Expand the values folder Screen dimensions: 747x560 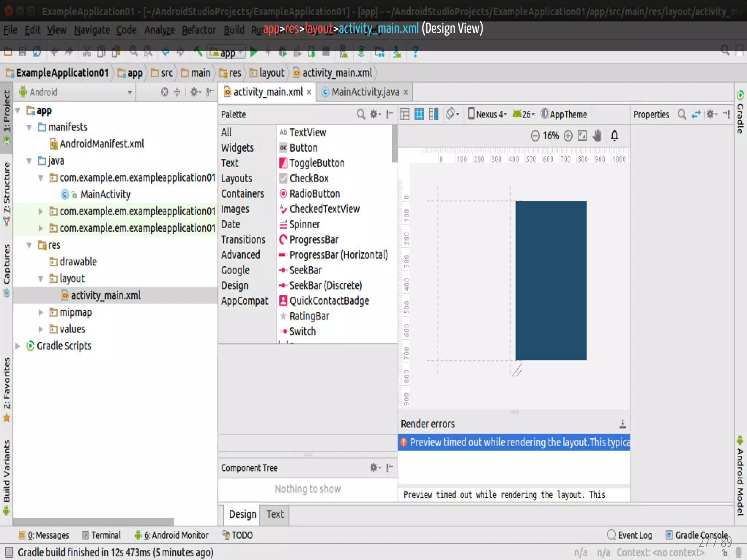(x=41, y=329)
